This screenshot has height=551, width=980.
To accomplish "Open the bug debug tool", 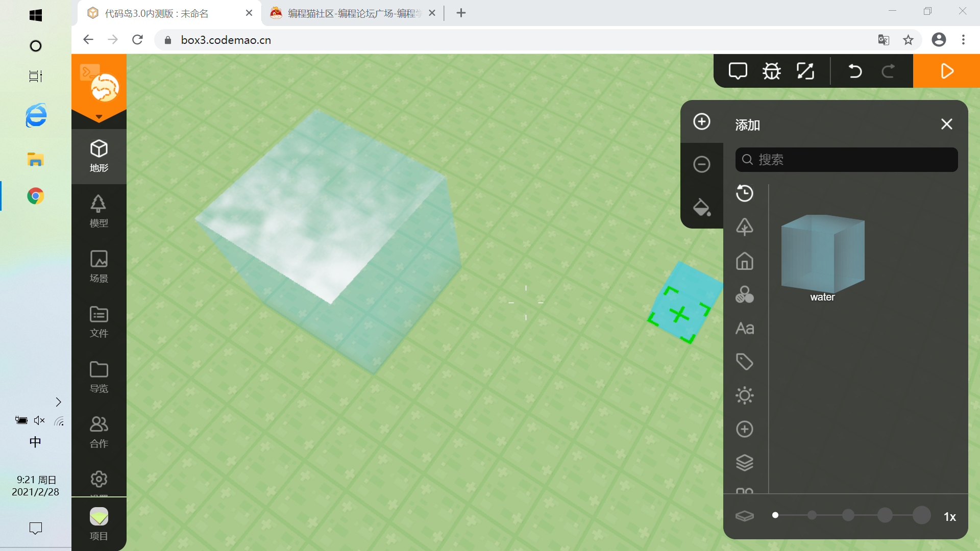I will [x=772, y=71].
